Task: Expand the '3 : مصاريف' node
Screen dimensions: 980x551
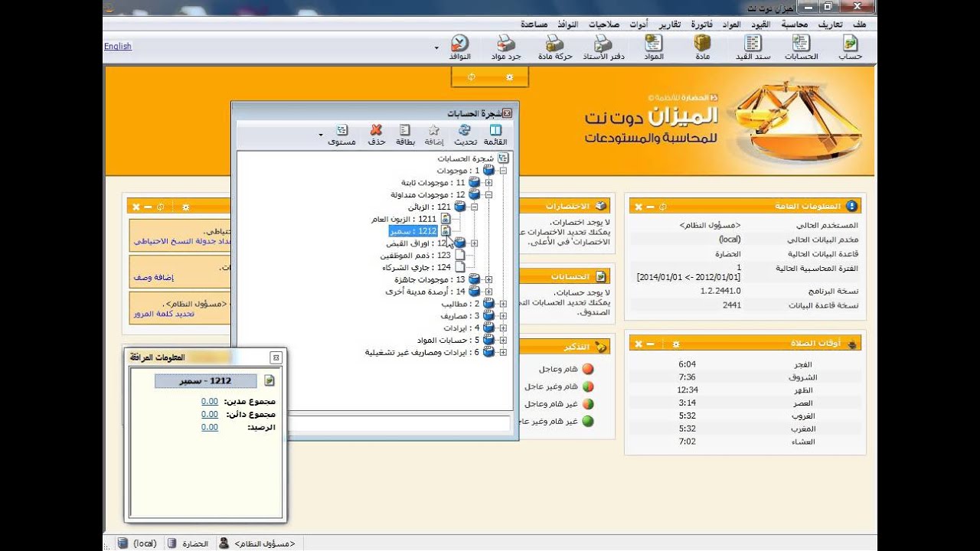Action: (x=503, y=316)
